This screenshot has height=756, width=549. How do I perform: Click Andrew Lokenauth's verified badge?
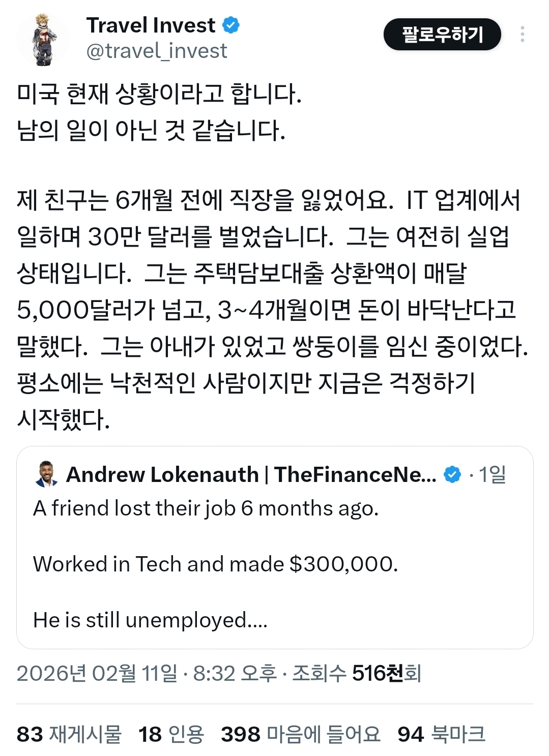452,474
